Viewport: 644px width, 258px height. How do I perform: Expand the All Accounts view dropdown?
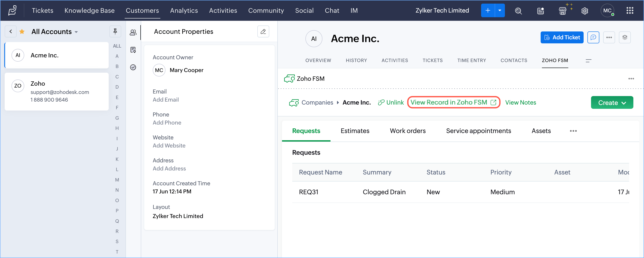[76, 32]
